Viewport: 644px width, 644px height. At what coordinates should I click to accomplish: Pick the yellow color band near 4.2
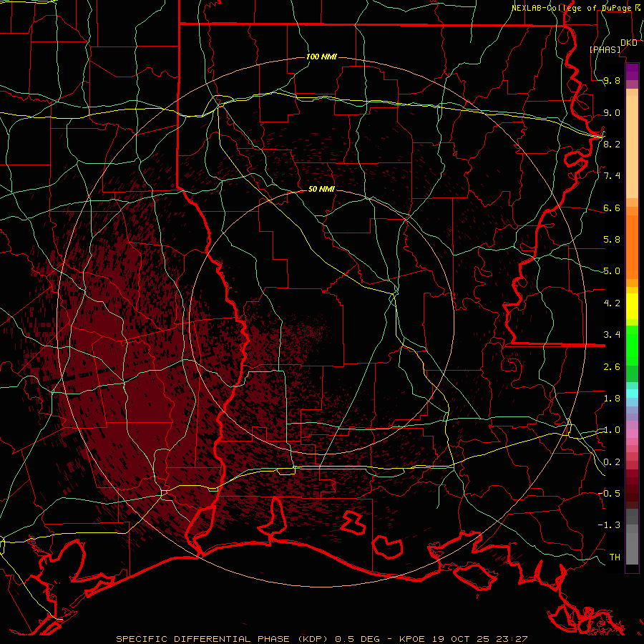pyautogui.click(x=632, y=306)
